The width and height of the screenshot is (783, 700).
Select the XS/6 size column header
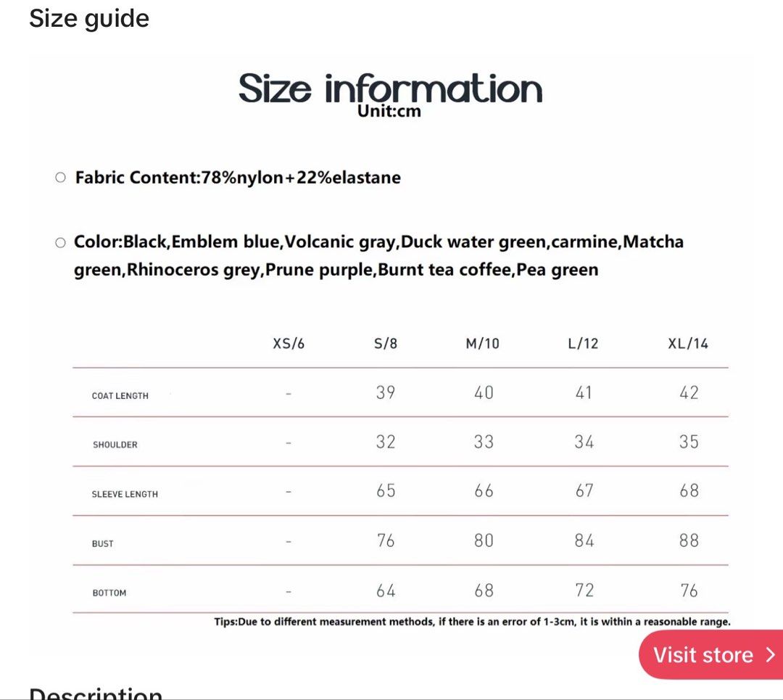point(288,344)
